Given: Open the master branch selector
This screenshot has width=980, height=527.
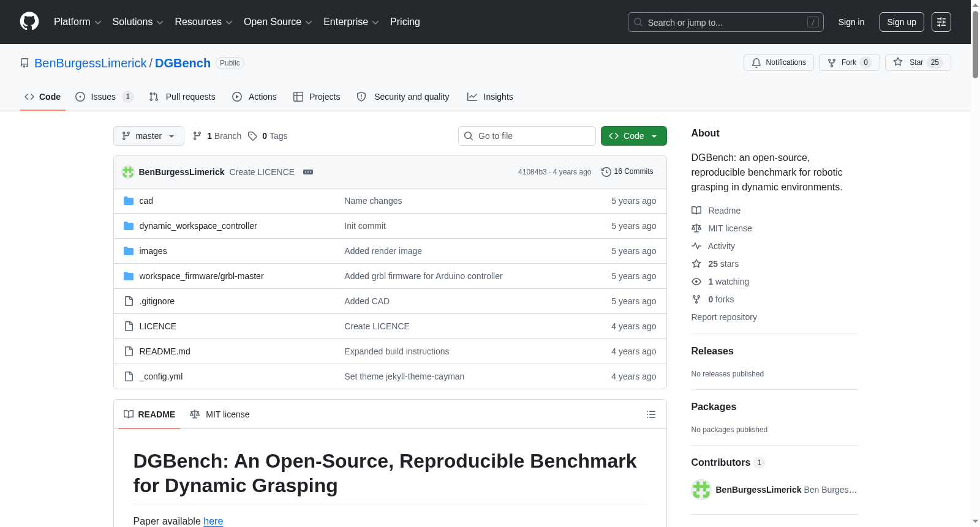Looking at the screenshot, I should [149, 136].
